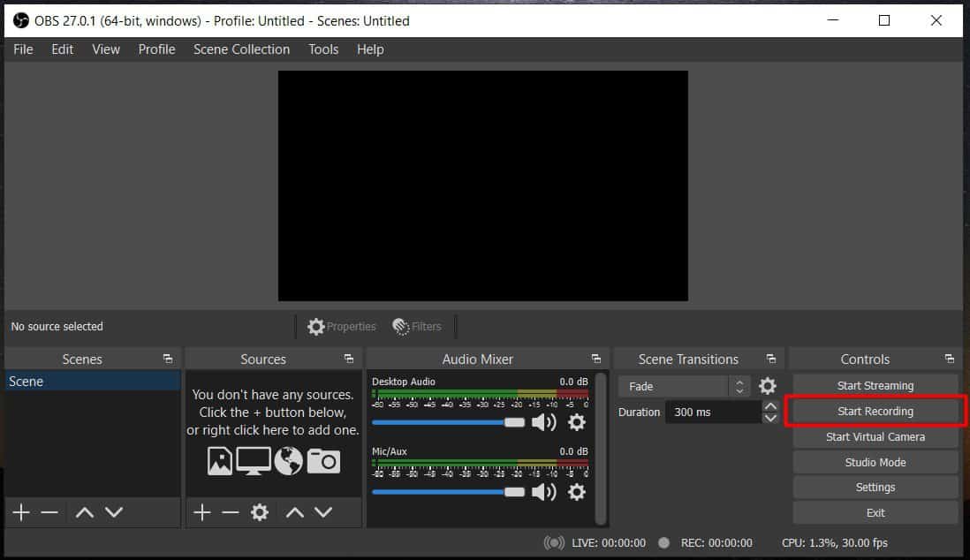Remove source with minus button in Sources
The height and width of the screenshot is (560, 970).
(230, 512)
